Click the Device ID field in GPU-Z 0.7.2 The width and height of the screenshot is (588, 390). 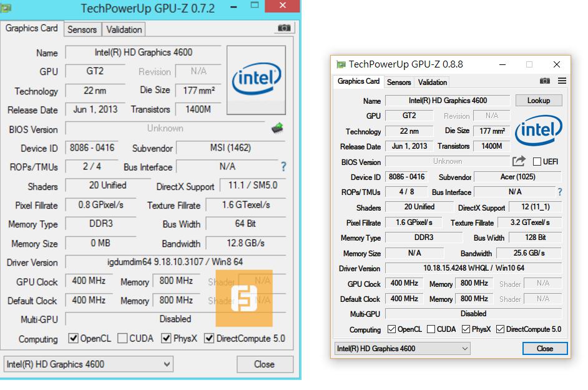[92, 147]
